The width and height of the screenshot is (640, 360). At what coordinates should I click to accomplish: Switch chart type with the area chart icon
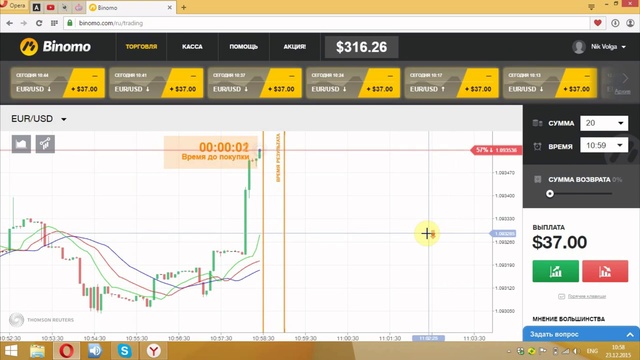(21, 144)
